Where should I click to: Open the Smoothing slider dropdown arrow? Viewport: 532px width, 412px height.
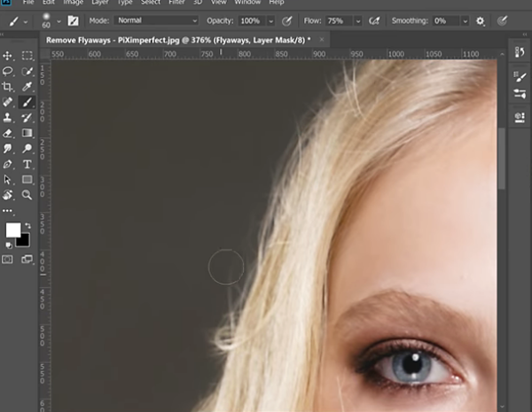click(x=465, y=21)
